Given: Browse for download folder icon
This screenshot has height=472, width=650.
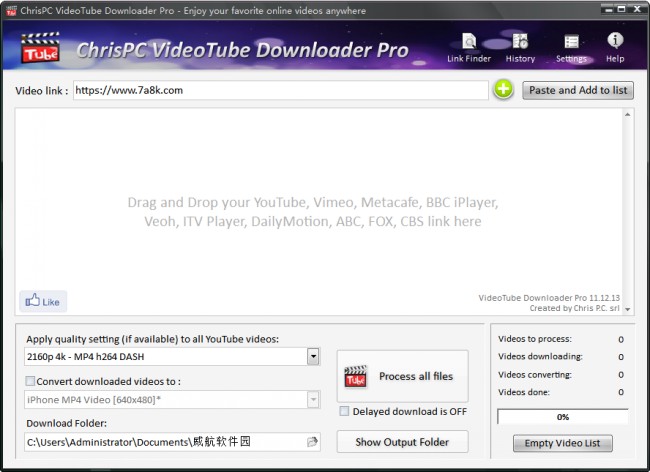Looking at the screenshot, I should coord(312,441).
